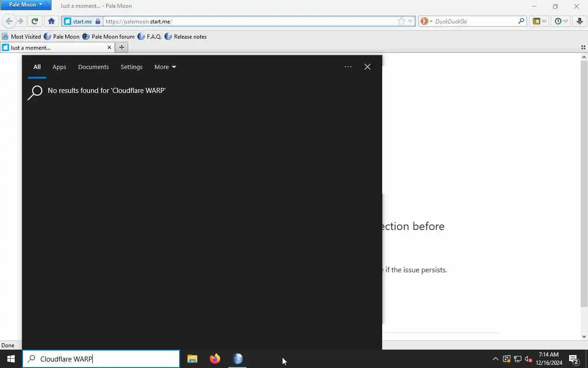Click the browser Forward arrow button

(20, 21)
